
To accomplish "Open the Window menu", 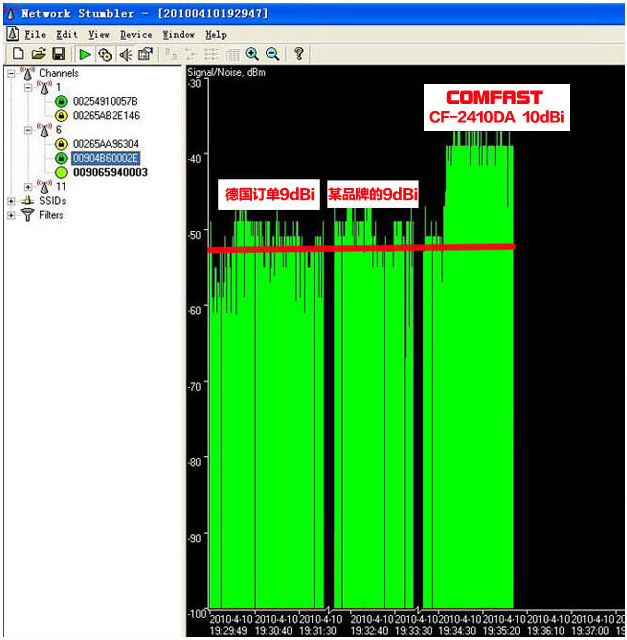I will pos(178,35).
